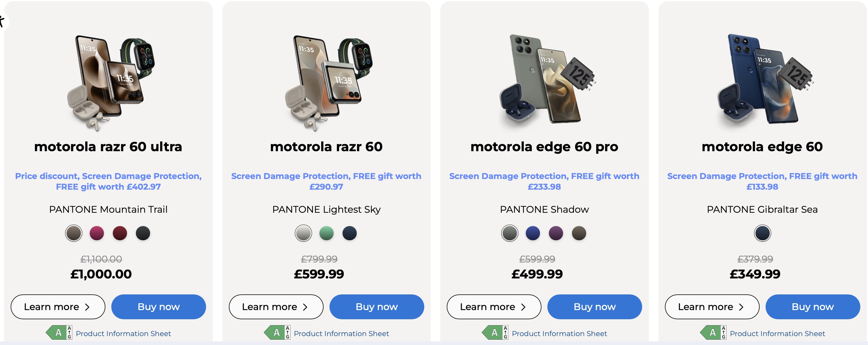The image size is (868, 345).
Task: Open the motorola edge 60 product image
Action: point(762,81)
